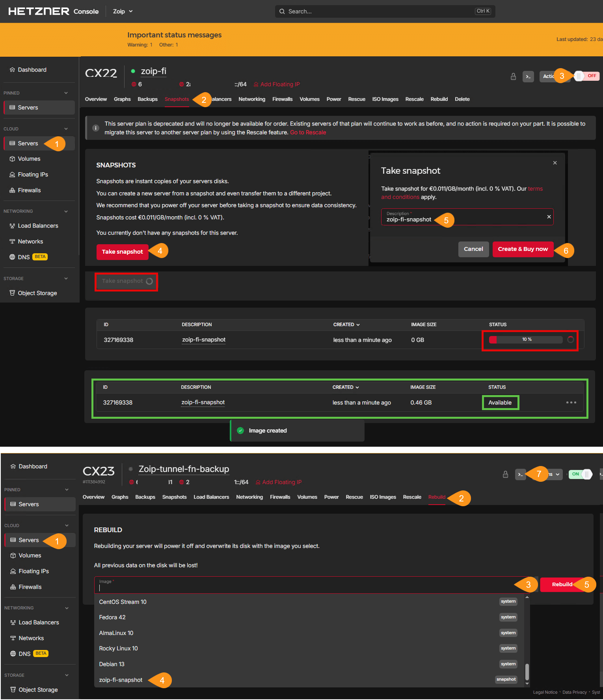Open DNS BETA in the top sidebar
This screenshot has width=603, height=700.
[x=28, y=257]
